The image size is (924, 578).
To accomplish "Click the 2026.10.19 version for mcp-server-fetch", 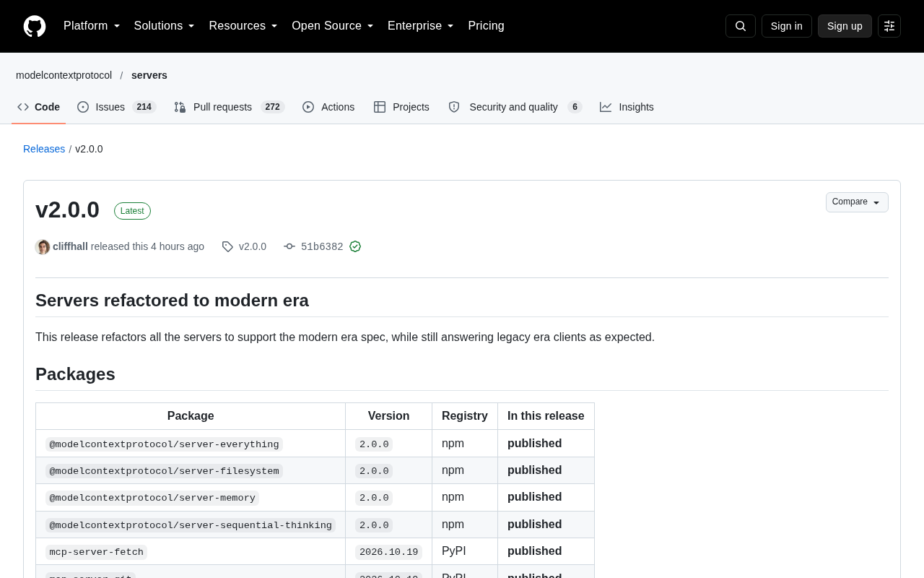I will coord(388,552).
